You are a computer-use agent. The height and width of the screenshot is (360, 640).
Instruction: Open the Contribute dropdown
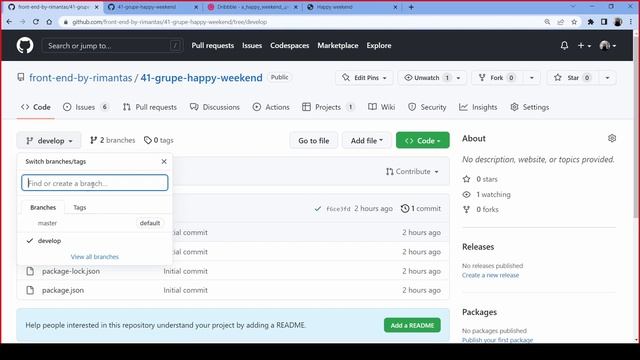click(412, 171)
